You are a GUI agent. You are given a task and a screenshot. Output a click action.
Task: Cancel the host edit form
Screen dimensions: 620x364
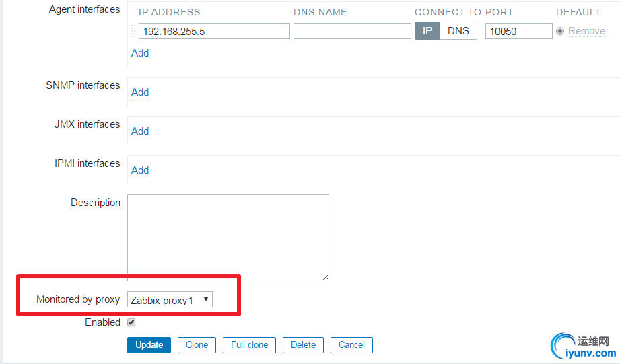pyautogui.click(x=351, y=345)
